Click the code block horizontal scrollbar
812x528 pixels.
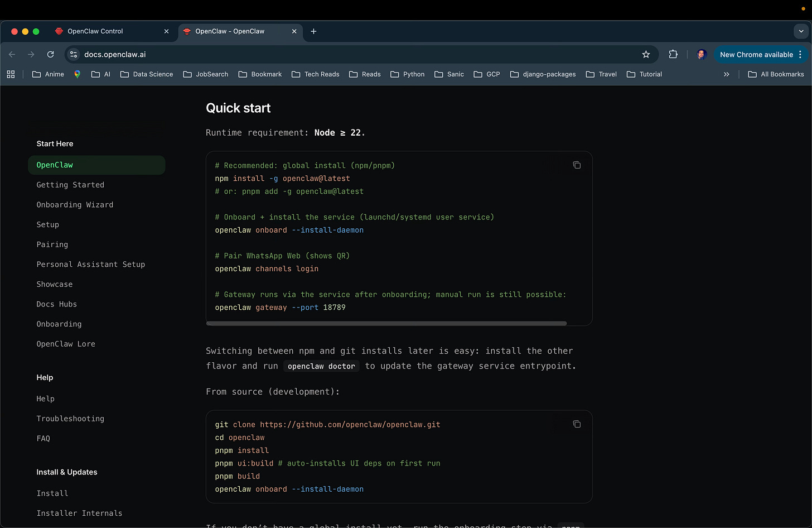[386, 323]
